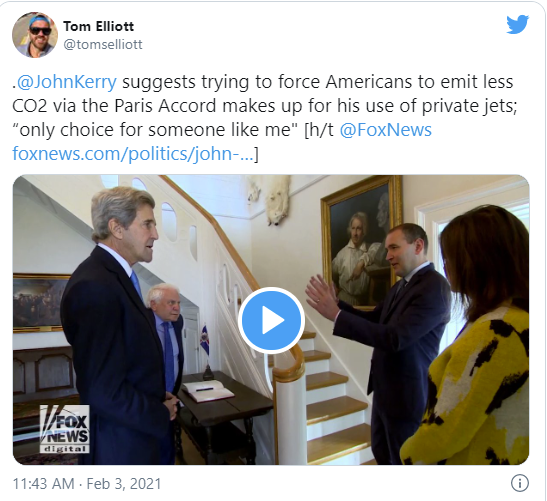Follow the foxnews.com/politics/john-… link

133,154
